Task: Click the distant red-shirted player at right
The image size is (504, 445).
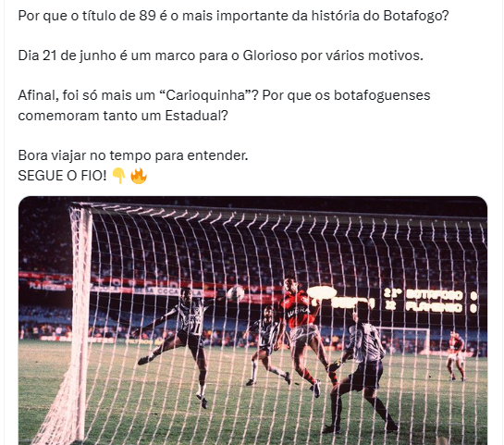Action: pyautogui.click(x=457, y=356)
